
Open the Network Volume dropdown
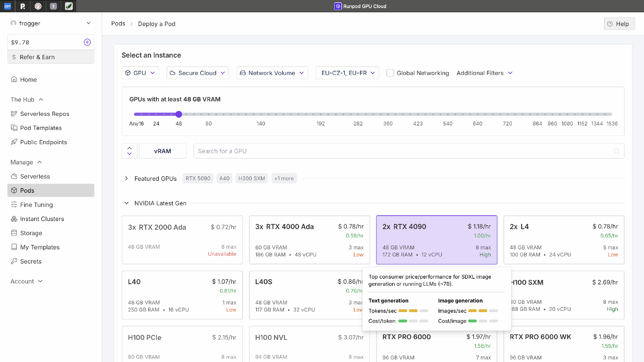[x=272, y=73]
